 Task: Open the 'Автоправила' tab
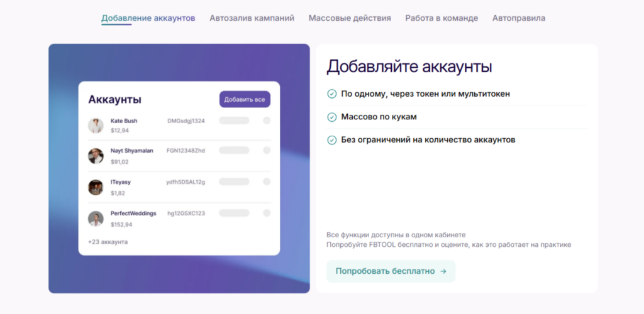(519, 18)
